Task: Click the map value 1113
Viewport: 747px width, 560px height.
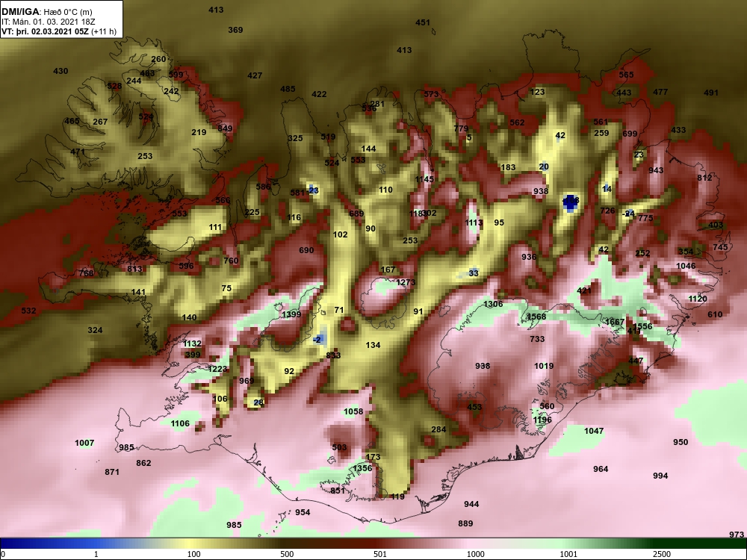Action: click(474, 223)
